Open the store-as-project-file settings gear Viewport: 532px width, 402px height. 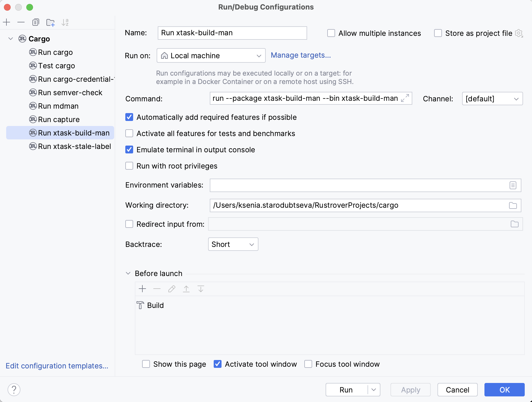click(519, 33)
